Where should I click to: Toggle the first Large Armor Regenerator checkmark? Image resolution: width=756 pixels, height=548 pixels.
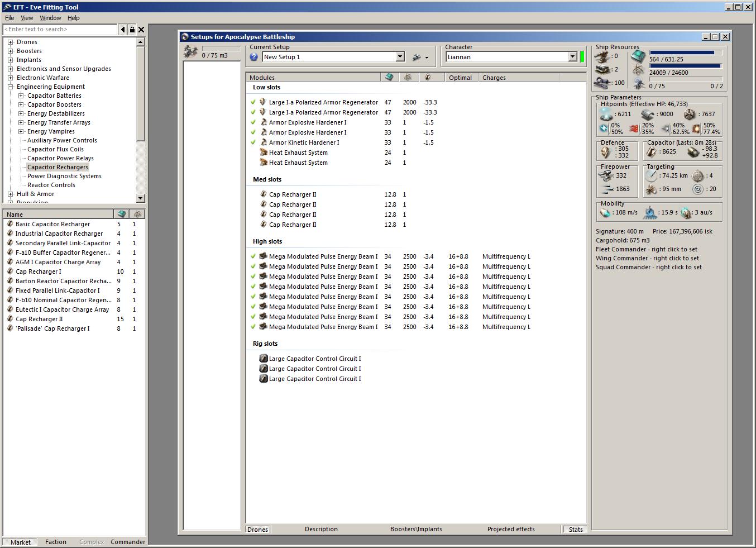[253, 102]
